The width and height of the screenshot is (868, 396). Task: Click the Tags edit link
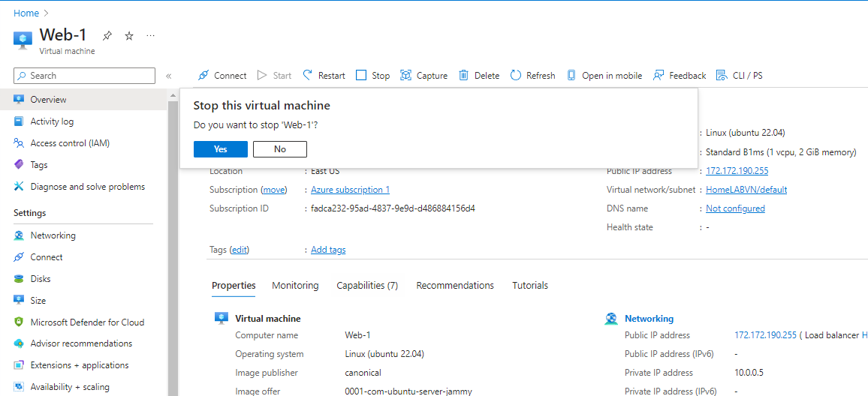pos(239,250)
